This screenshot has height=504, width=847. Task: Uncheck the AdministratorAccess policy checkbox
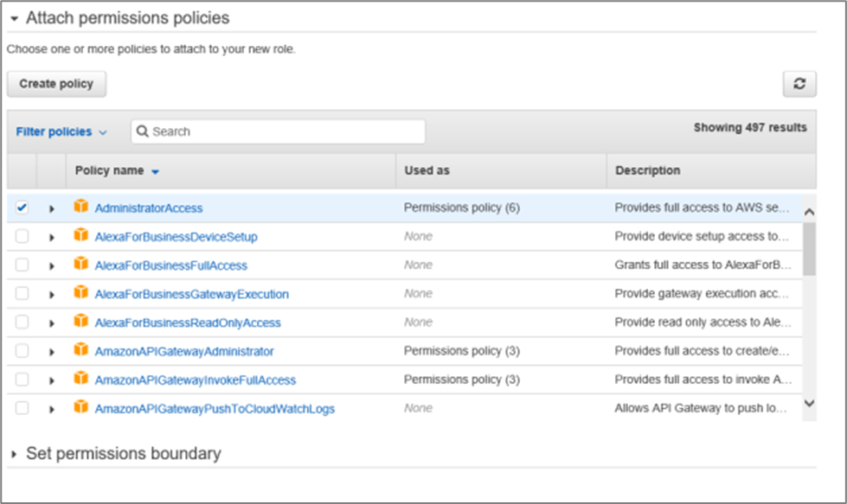(x=22, y=207)
